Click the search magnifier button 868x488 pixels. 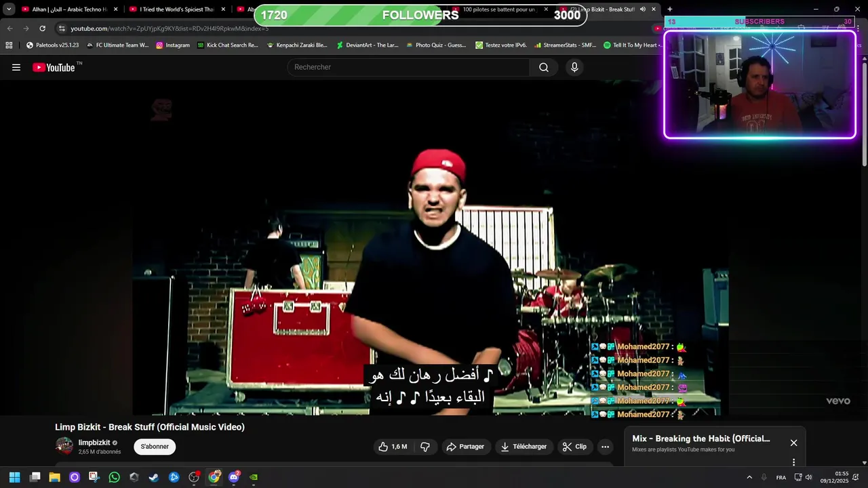(x=544, y=67)
